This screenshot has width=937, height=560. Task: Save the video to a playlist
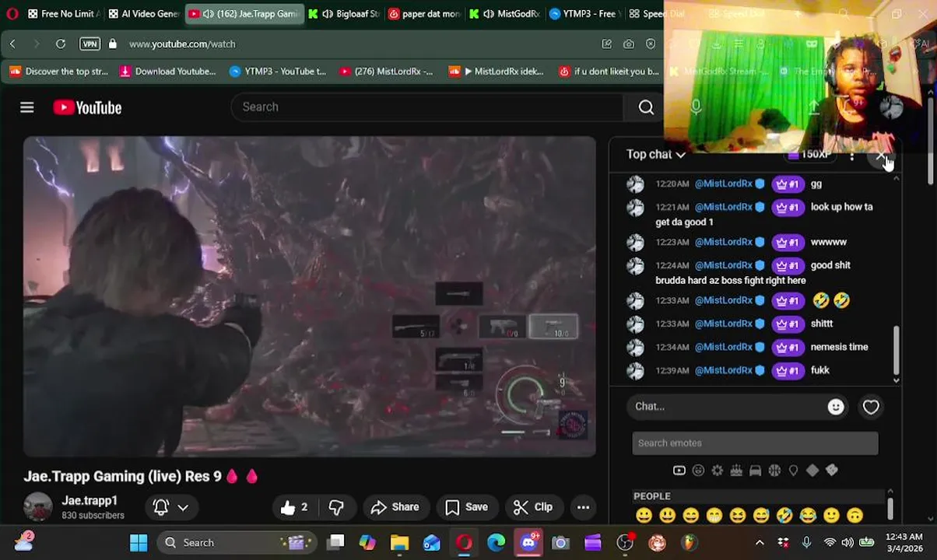pos(466,507)
